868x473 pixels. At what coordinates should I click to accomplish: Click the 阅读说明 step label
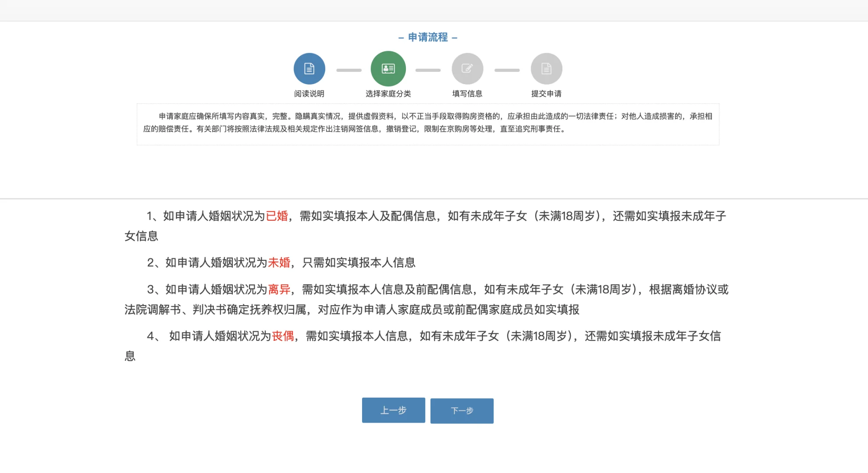click(x=309, y=94)
